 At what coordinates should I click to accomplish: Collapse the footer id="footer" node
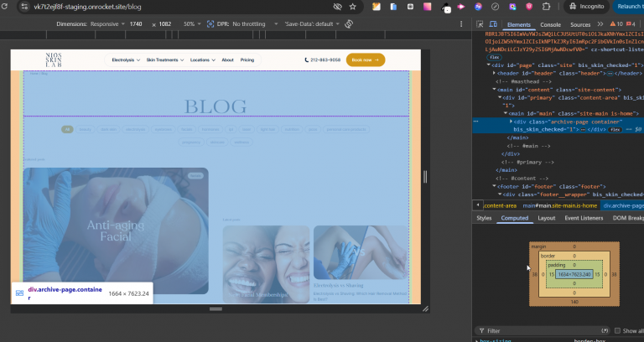pos(494,186)
